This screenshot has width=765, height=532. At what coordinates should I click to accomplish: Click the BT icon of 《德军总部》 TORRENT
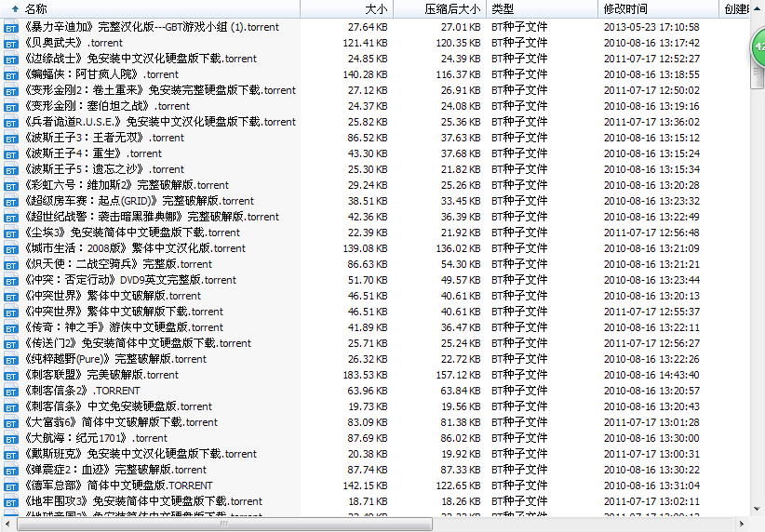coord(11,485)
